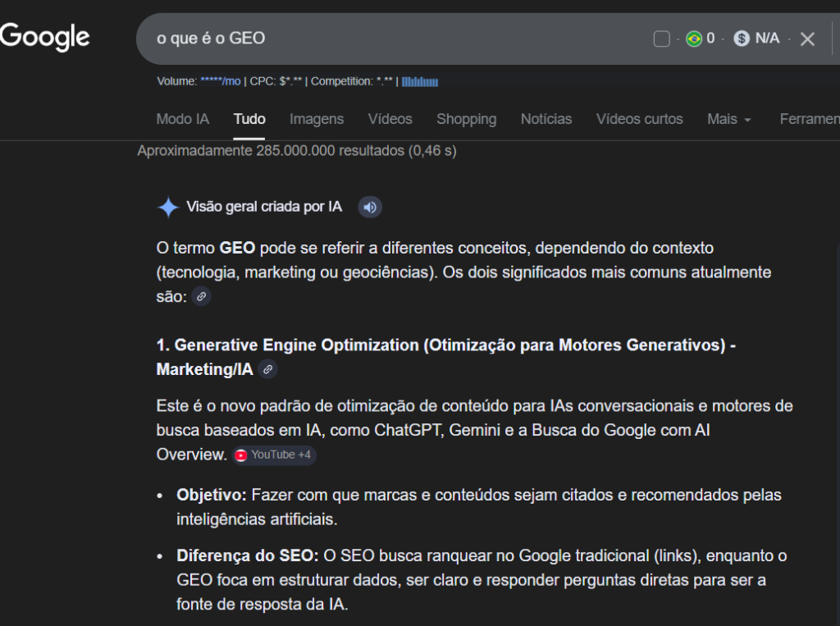Go to the Vídeos tab

(390, 119)
